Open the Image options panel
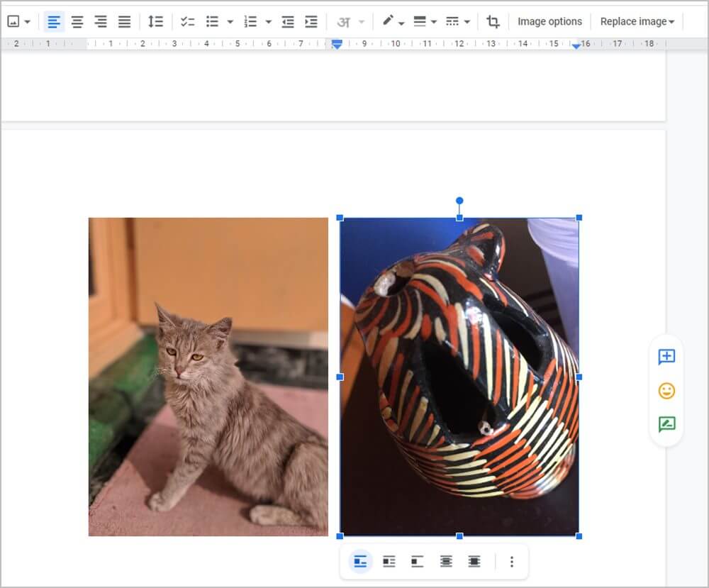Viewport: 709px width, 588px height. [x=549, y=22]
